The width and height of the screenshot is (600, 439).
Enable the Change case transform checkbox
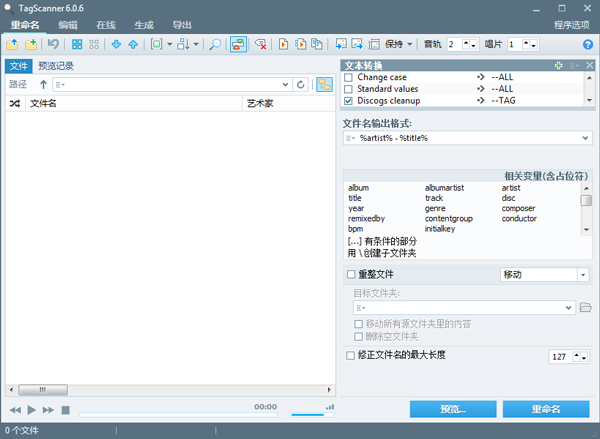[x=349, y=77]
